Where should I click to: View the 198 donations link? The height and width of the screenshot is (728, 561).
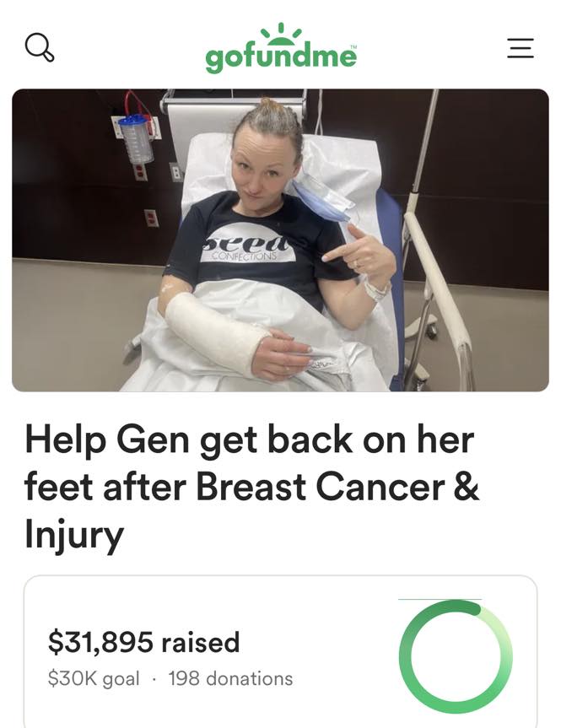230,678
